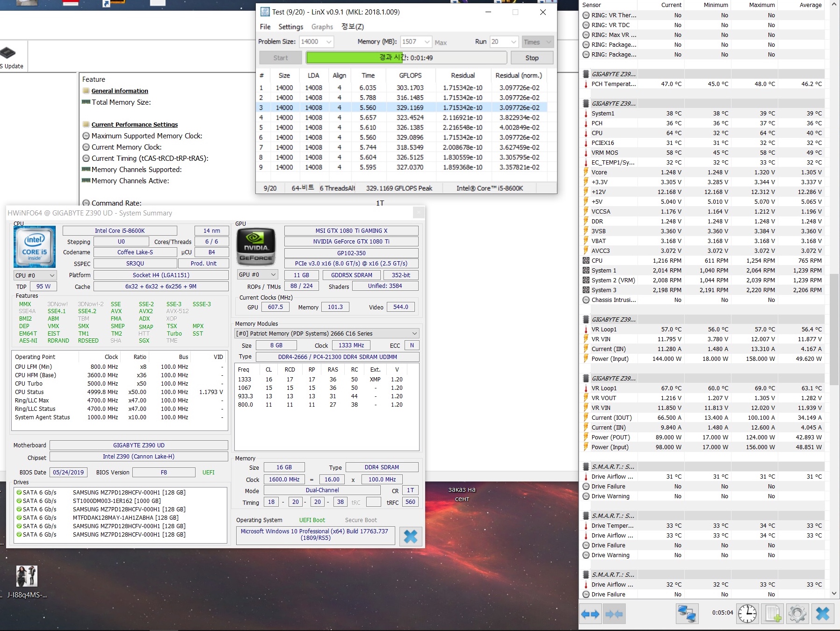Click the NVIDIA GeForce logo
Viewport: 840px width, 631px height.
click(256, 247)
